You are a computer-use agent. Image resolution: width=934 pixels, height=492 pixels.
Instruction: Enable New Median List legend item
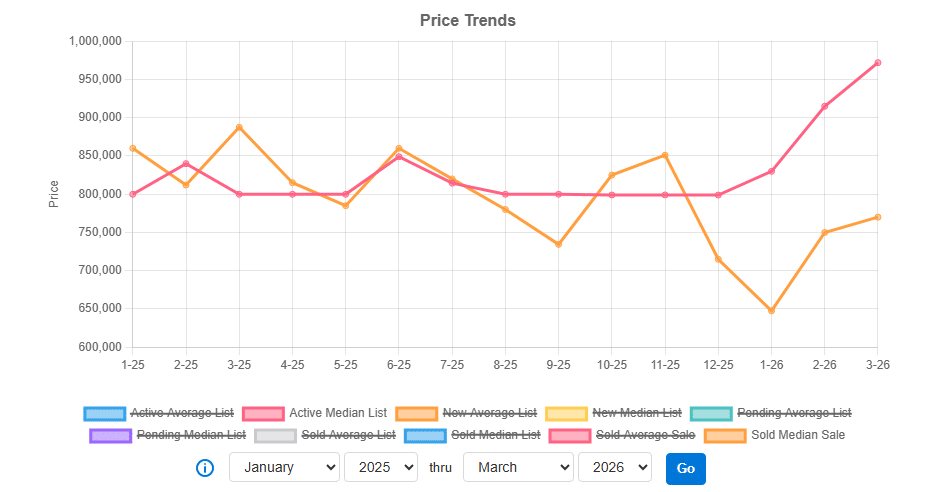(x=637, y=413)
